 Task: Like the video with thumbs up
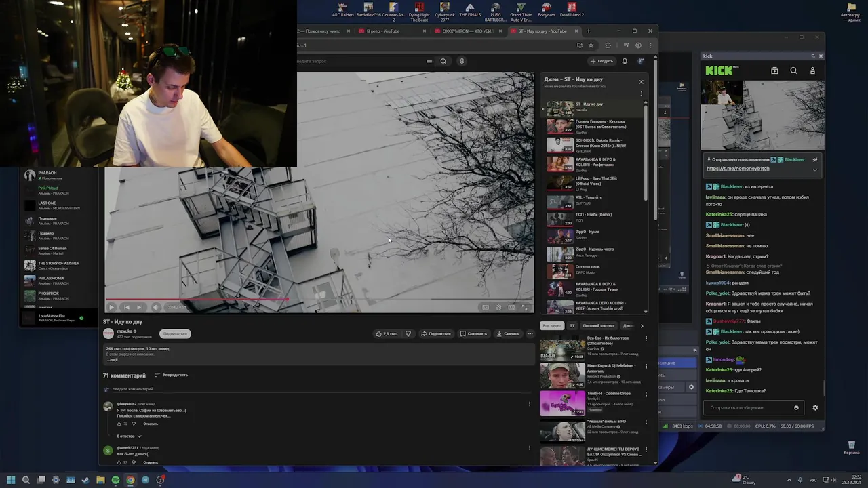click(387, 333)
